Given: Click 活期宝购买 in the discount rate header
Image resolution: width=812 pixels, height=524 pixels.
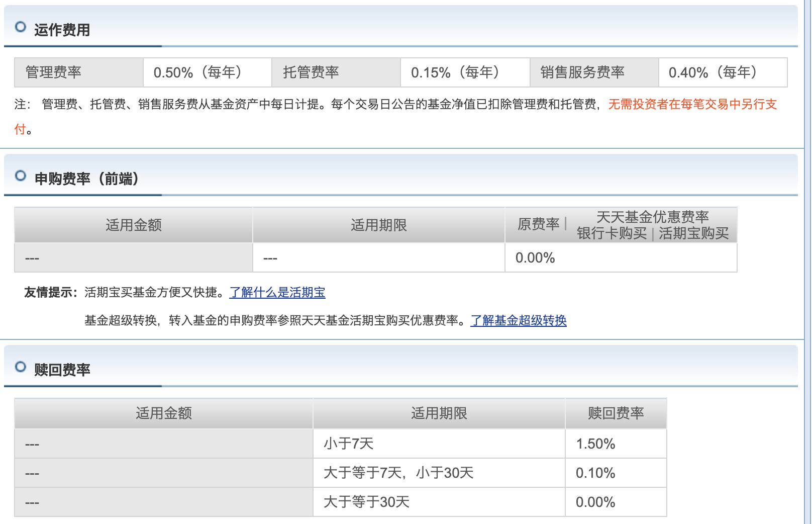Looking at the screenshot, I should click(693, 233).
